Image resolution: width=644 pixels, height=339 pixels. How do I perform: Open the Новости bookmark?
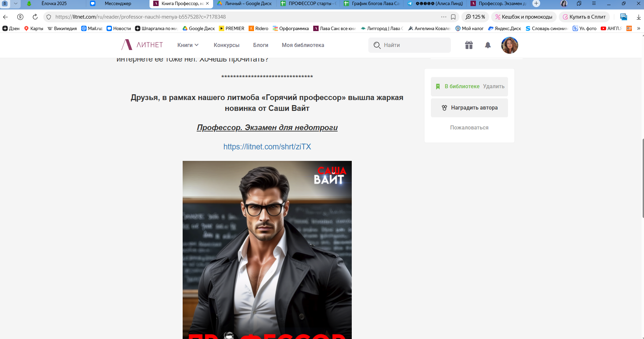[119, 28]
